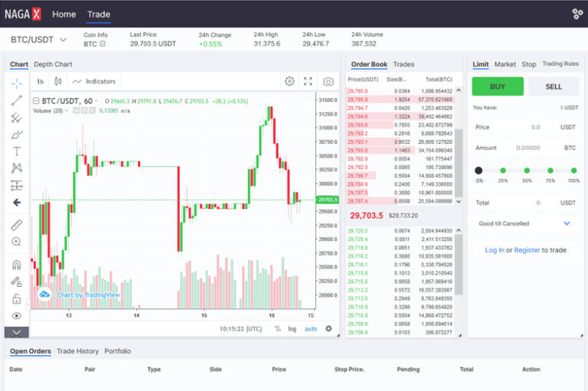This screenshot has width=588, height=391.
Task: Click the BTC coin info icon
Action: click(103, 44)
